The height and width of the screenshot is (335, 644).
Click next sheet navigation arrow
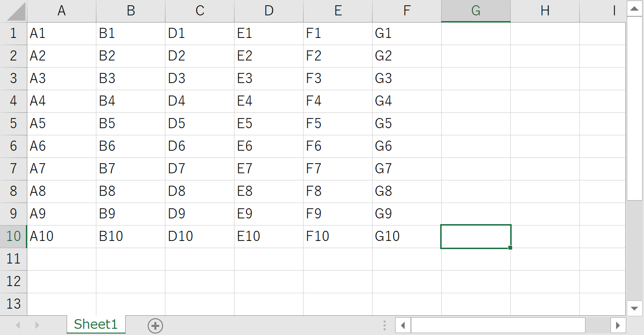pos(37,325)
